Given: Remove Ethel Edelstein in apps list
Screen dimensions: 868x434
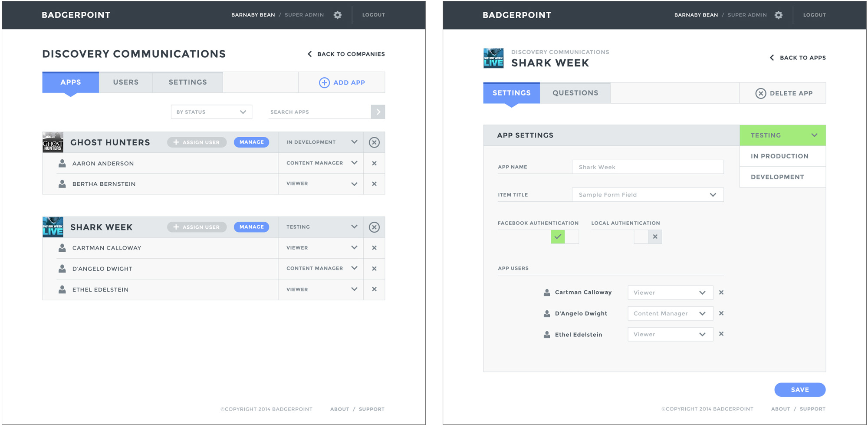Looking at the screenshot, I should coord(374,289).
